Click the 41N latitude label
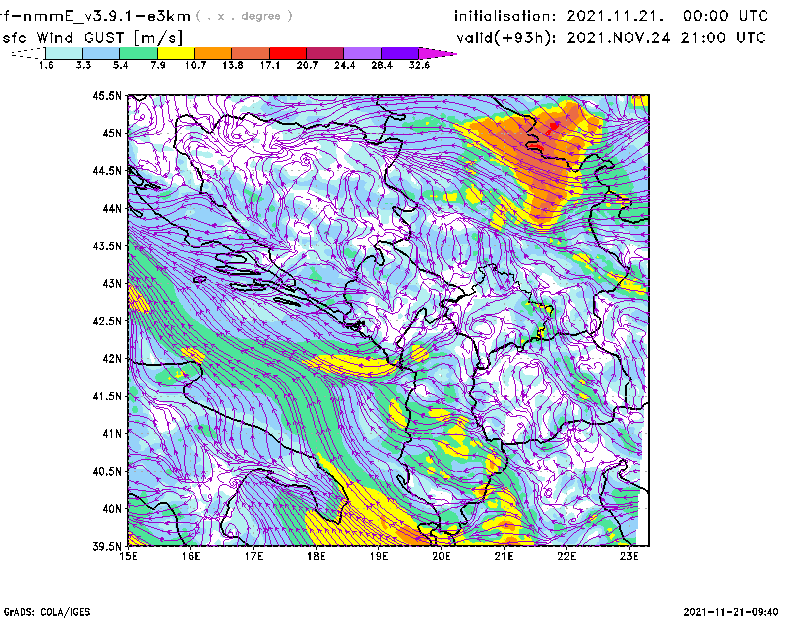The width and height of the screenshot is (800, 618). click(x=112, y=434)
